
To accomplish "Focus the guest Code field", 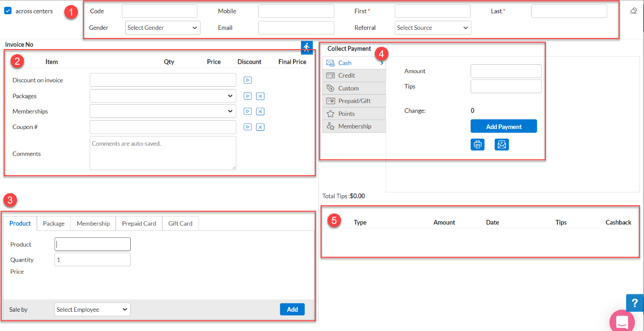I will 160,11.
